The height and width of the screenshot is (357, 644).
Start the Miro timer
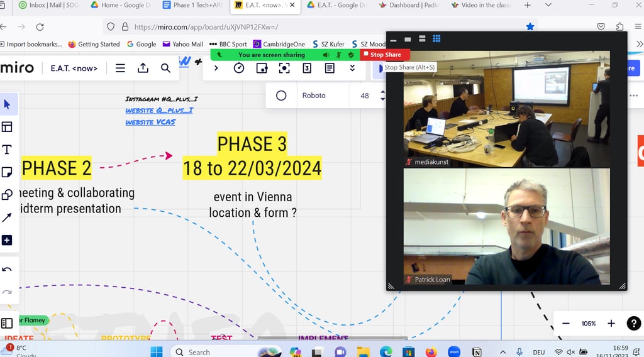point(238,68)
